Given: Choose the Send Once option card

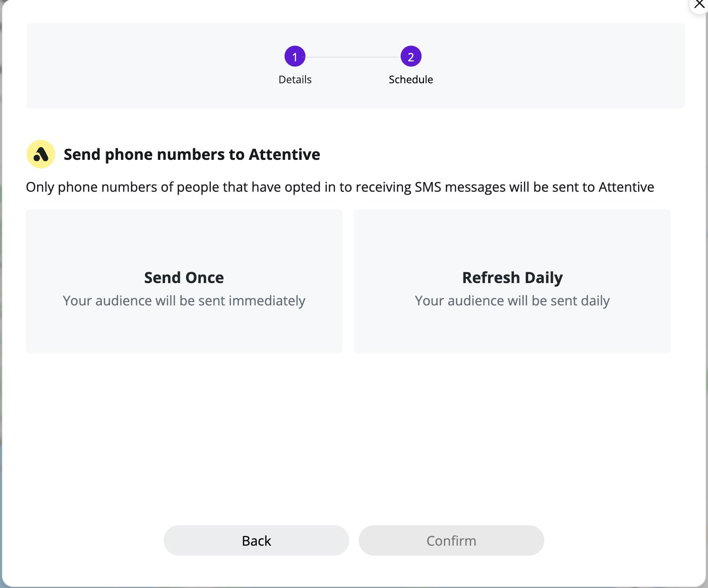Looking at the screenshot, I should [184, 281].
